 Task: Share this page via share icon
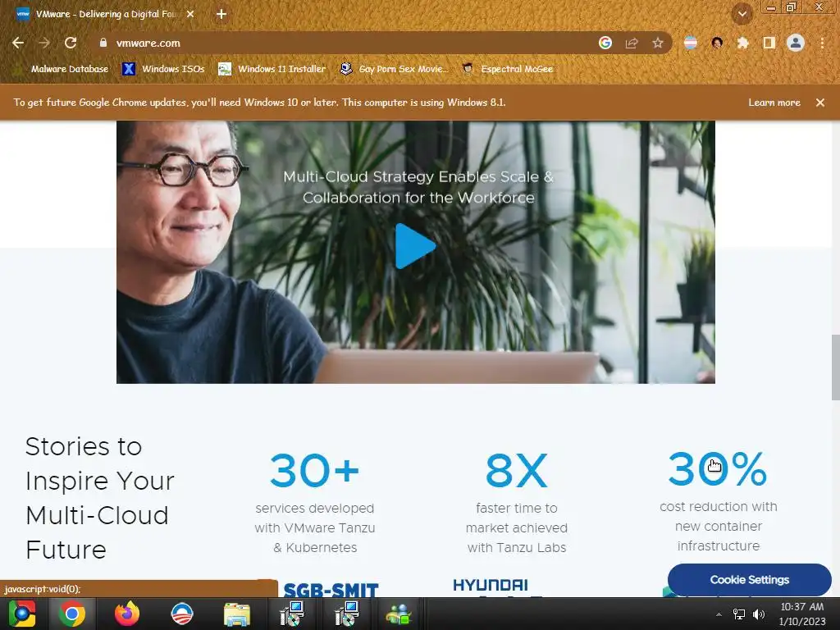pyautogui.click(x=632, y=43)
